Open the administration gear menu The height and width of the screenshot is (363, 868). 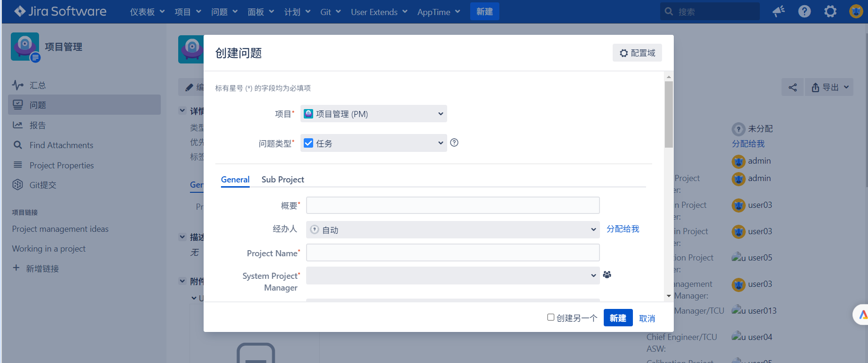[x=830, y=11]
